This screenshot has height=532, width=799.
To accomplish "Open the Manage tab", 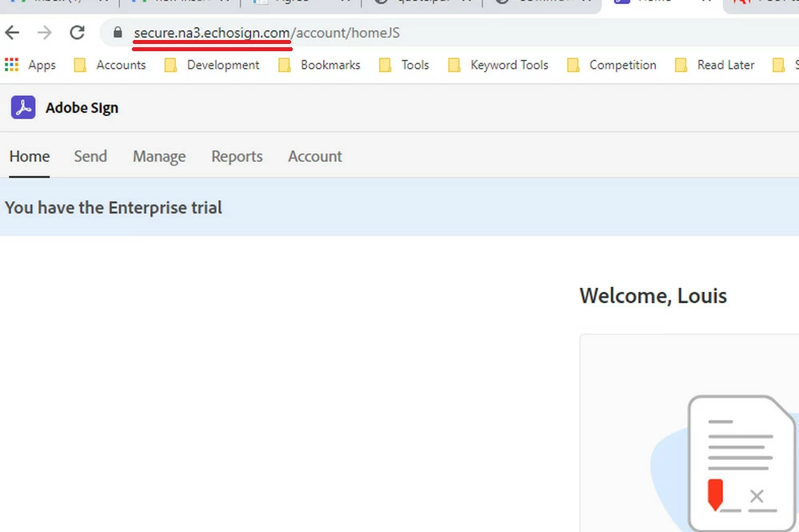I will [159, 157].
